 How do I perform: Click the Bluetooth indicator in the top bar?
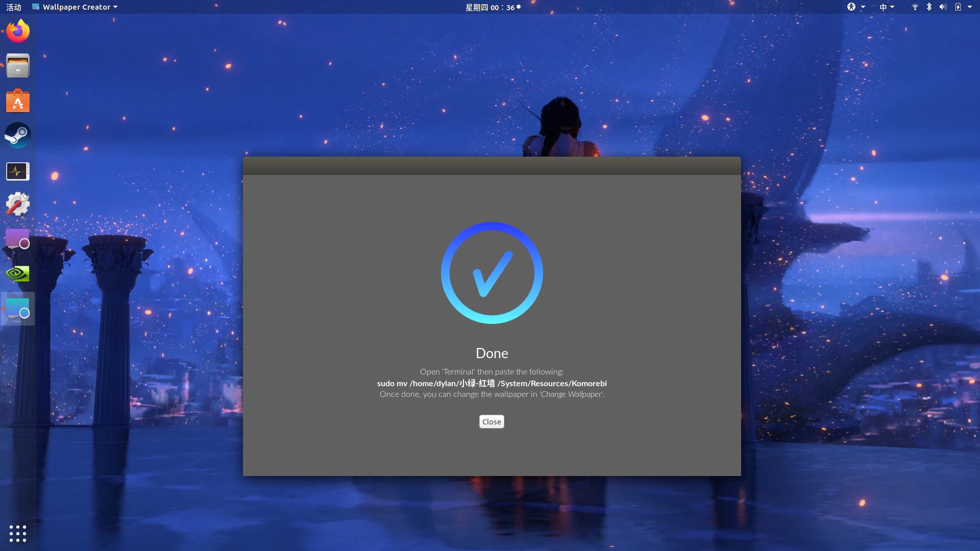pyautogui.click(x=929, y=7)
